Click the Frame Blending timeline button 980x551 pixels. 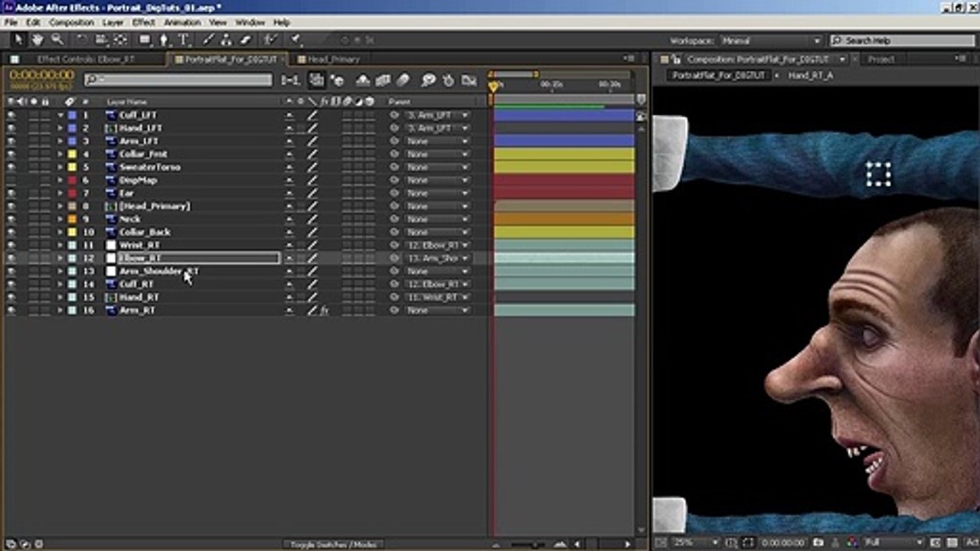click(383, 80)
